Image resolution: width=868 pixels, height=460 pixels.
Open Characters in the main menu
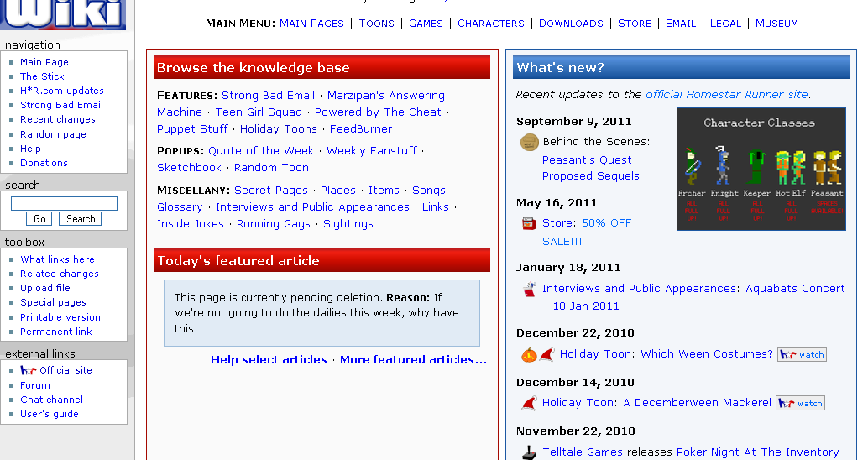click(490, 24)
